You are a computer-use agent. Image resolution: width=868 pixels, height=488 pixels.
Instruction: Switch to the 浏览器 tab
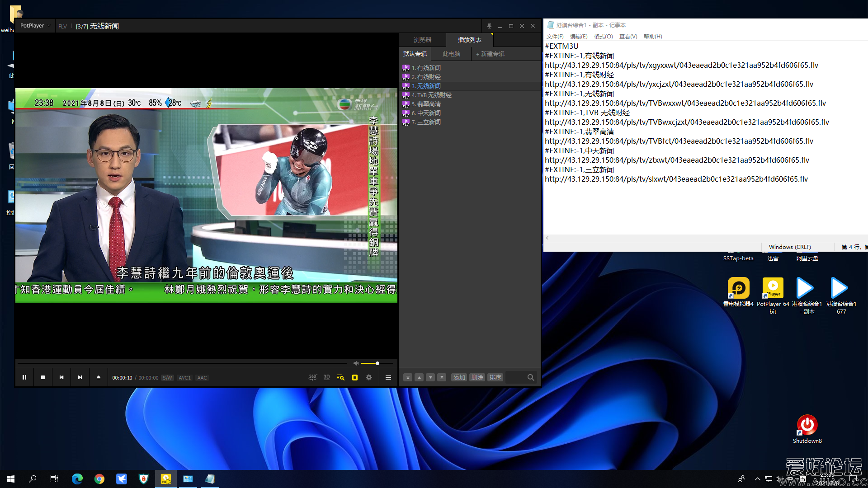tap(422, 40)
